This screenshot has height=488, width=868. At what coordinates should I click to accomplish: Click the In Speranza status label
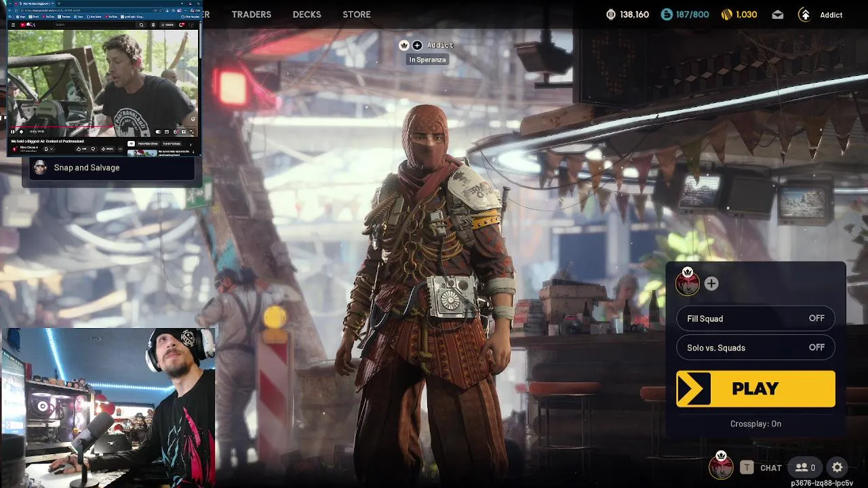427,60
